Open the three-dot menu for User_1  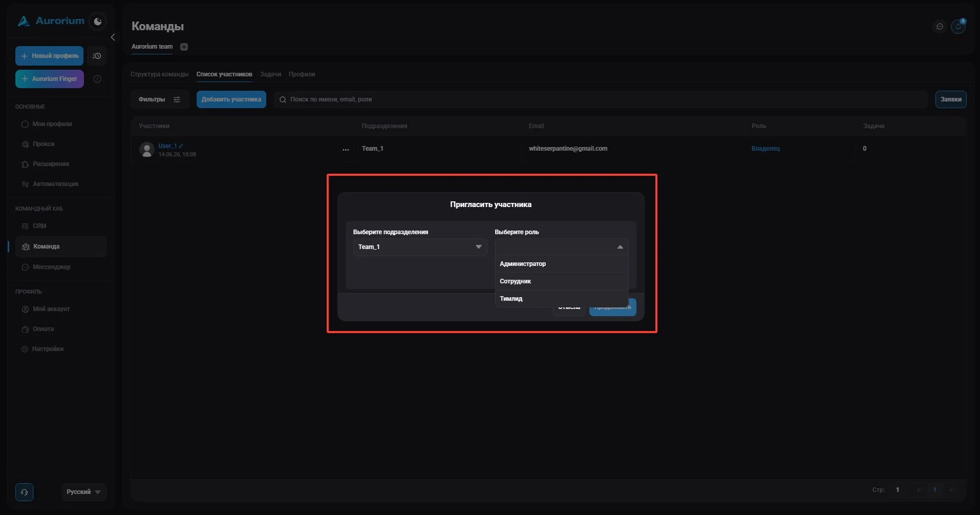[346, 150]
